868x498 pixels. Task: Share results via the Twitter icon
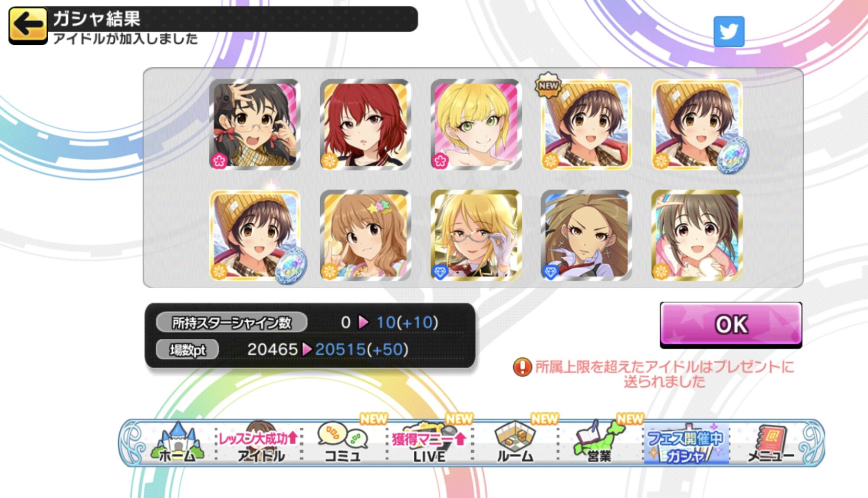[729, 32]
